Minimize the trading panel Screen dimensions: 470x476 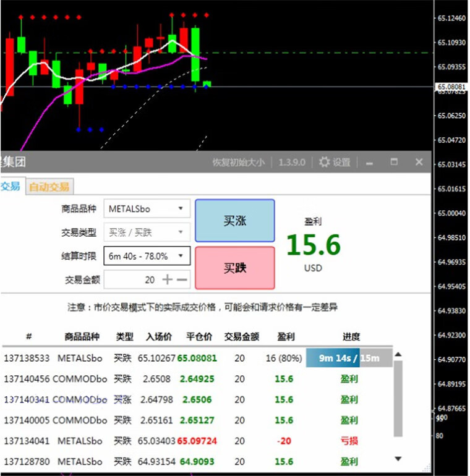369,163
